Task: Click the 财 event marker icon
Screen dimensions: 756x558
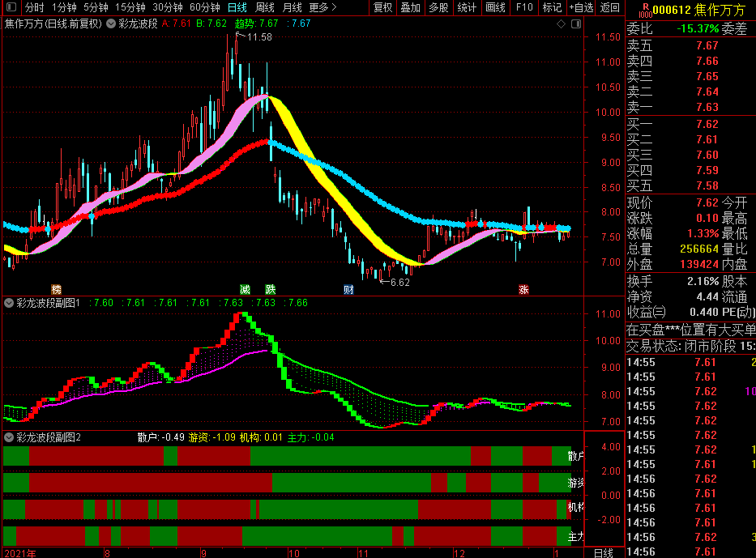Action: [348, 289]
